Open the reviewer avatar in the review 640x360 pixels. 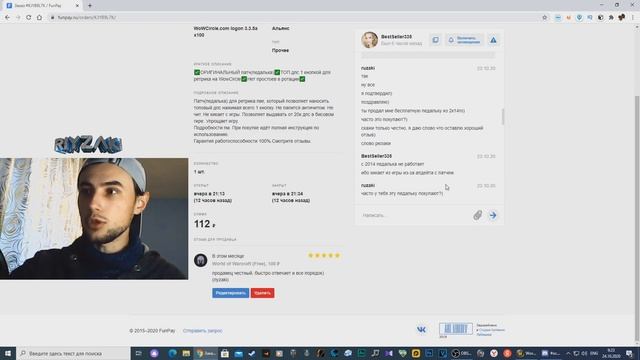point(200,260)
